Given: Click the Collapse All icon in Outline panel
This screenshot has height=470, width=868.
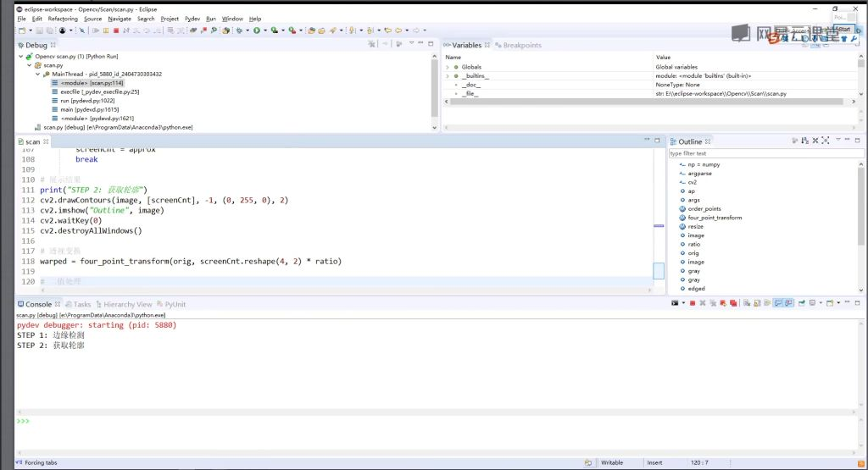Looking at the screenshot, I should [815, 141].
